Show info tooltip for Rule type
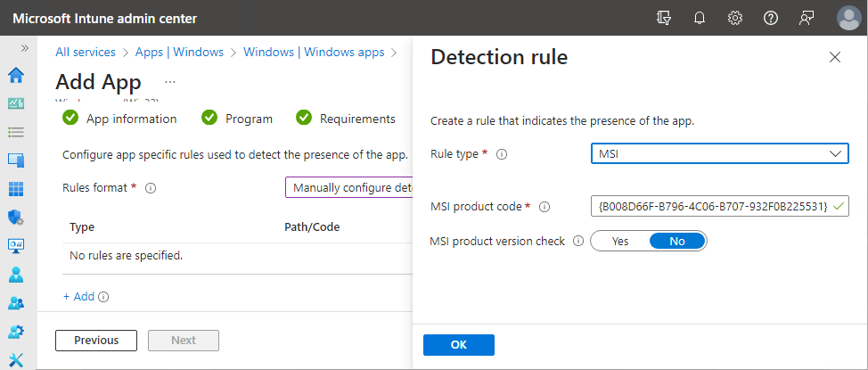The image size is (868, 370). pos(502,154)
